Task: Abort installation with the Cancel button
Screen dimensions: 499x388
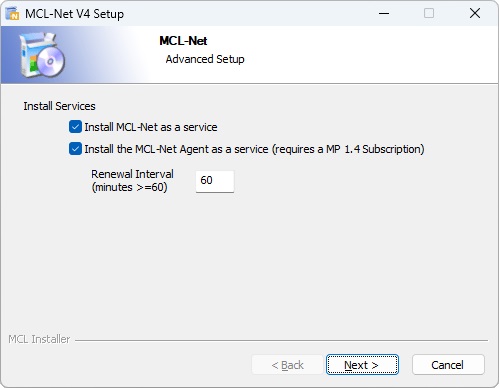Action: tap(448, 365)
